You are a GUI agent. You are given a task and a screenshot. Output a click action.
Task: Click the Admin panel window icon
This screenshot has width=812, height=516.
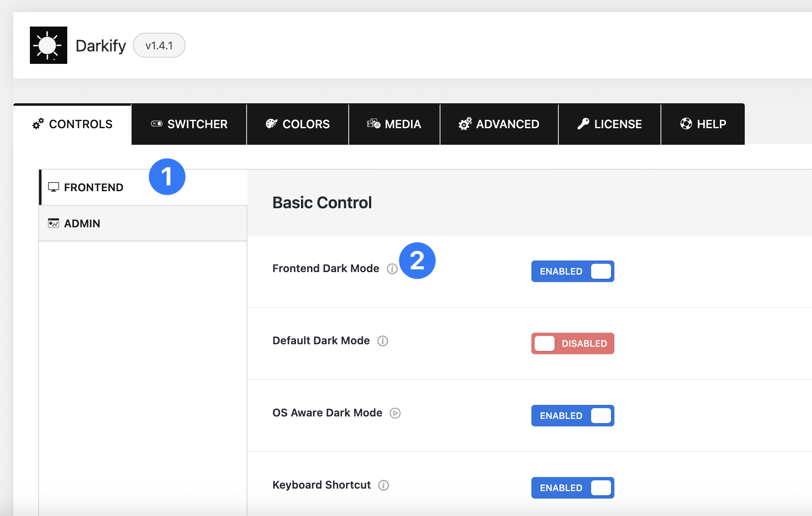tap(54, 223)
